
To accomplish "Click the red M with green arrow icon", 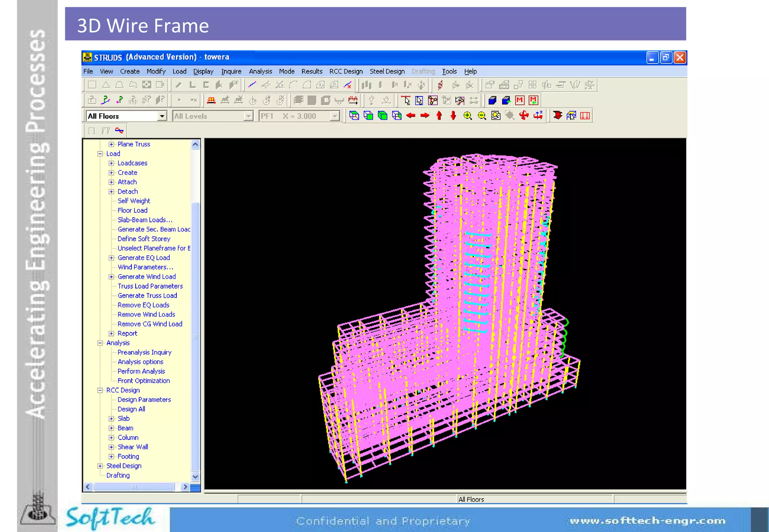I will click(533, 100).
